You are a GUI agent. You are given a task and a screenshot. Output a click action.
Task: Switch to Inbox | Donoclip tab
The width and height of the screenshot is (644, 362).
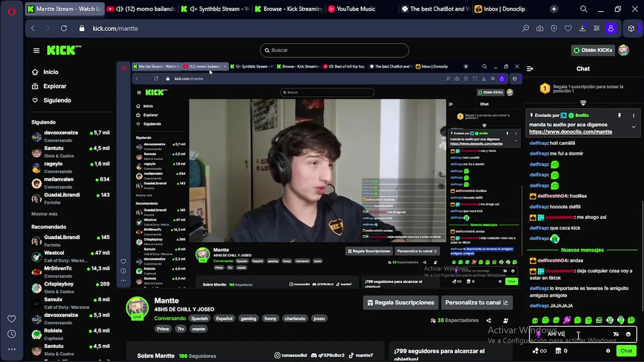point(505,9)
